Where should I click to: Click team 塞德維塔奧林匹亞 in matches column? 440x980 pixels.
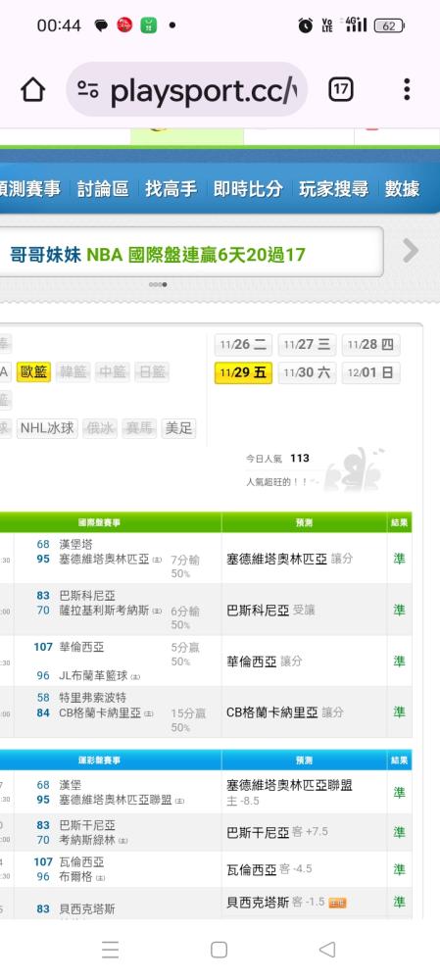(x=104, y=560)
